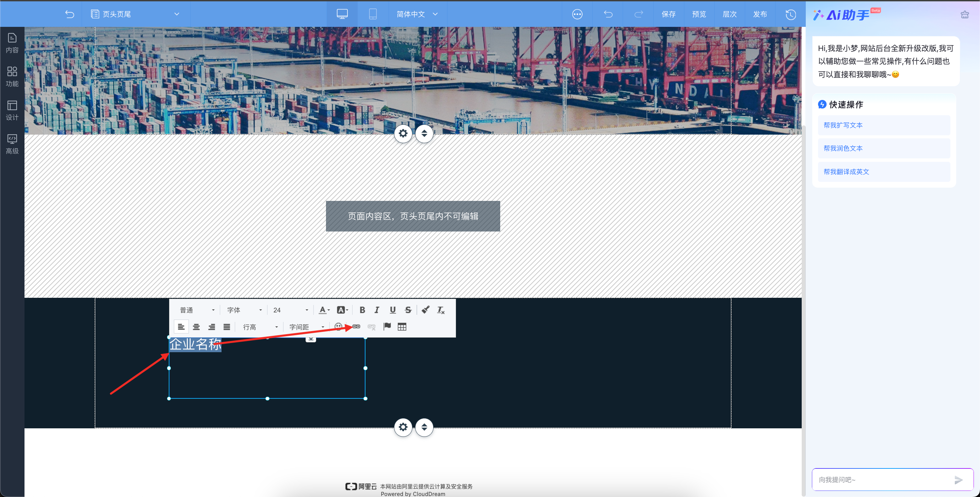The height and width of the screenshot is (497, 980).
Task: Click 帮我润色文本 quick action
Action: [x=884, y=149]
